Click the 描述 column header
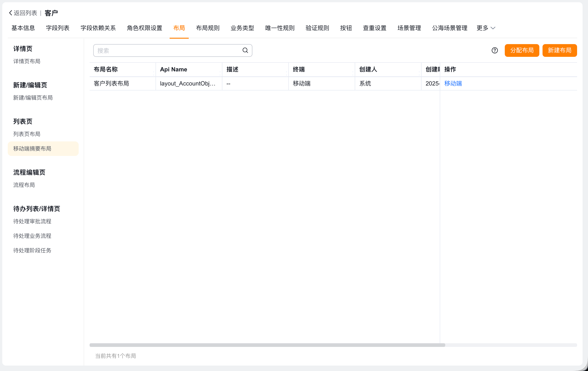The image size is (588, 371). click(255, 70)
